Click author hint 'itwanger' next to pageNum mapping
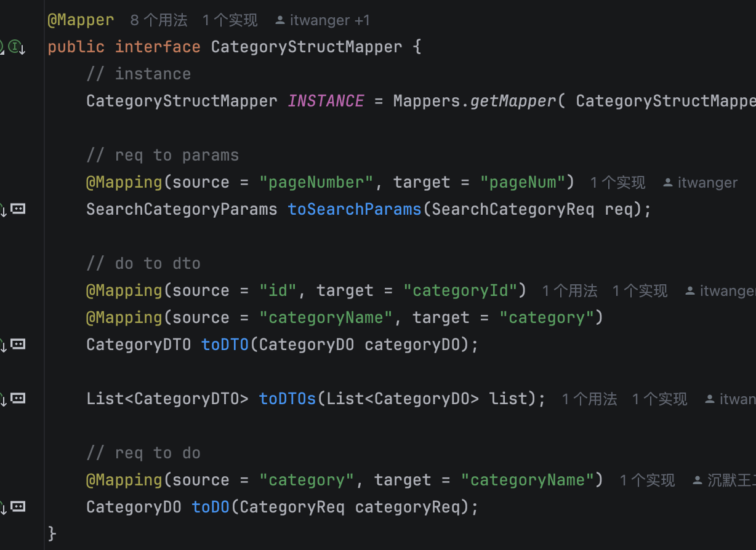Image resolution: width=756 pixels, height=550 pixels. pos(701,183)
